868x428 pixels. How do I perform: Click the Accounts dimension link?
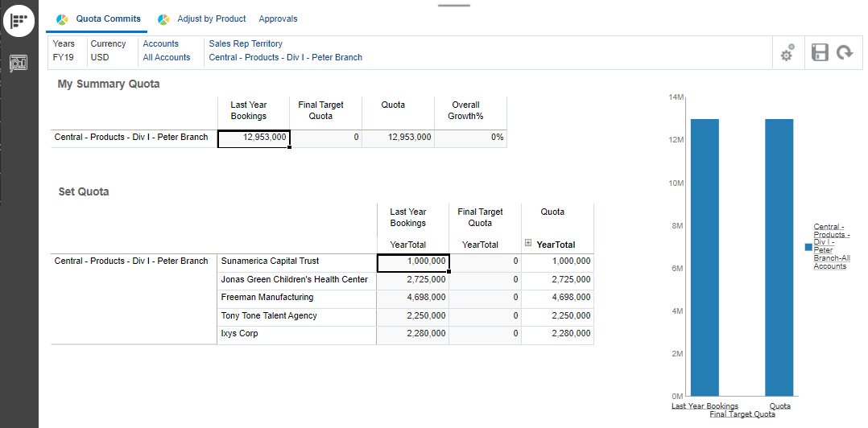(160, 43)
